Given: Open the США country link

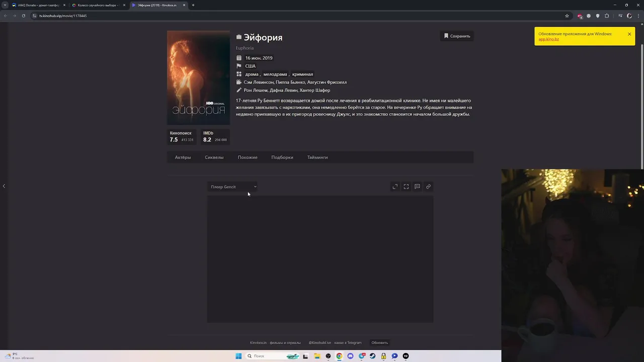Looking at the screenshot, I should tap(250, 66).
